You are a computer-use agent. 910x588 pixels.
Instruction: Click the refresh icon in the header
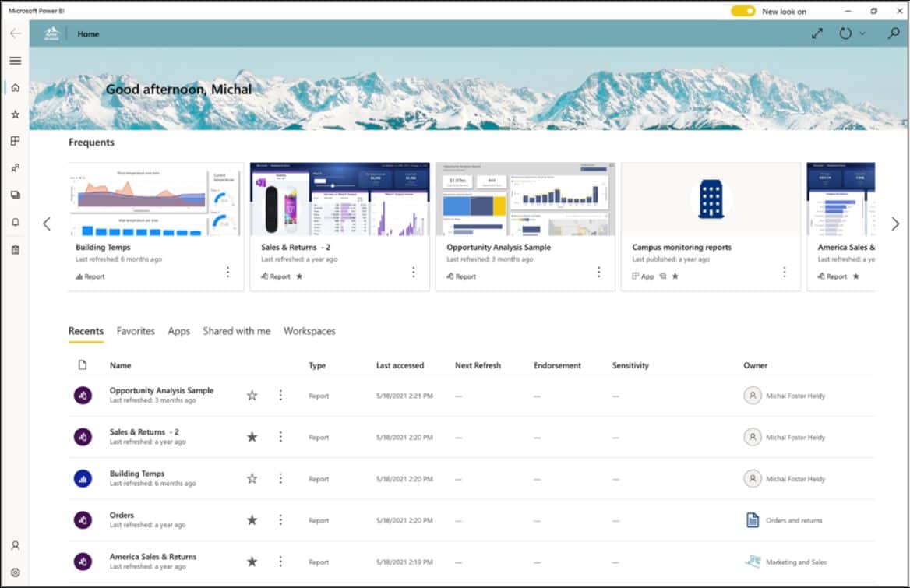tap(845, 33)
